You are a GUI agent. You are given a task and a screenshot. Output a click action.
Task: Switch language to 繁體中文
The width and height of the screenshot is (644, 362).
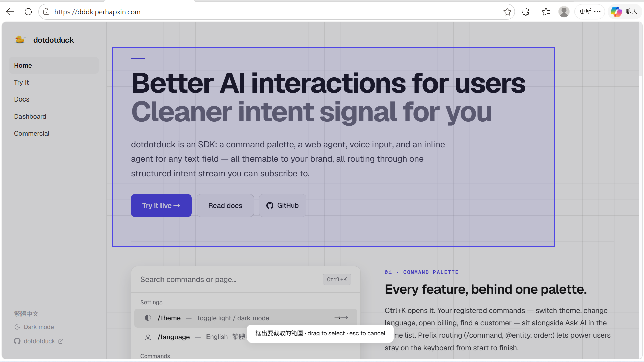26,314
